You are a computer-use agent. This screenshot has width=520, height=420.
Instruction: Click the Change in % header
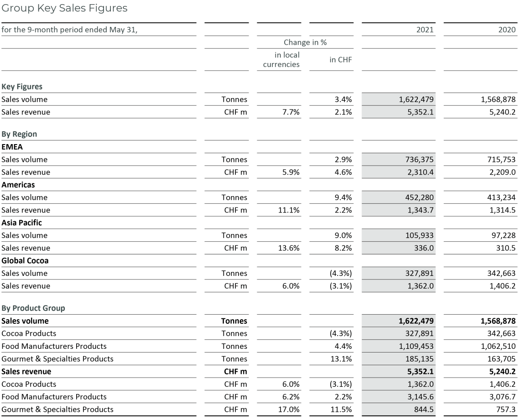click(305, 42)
